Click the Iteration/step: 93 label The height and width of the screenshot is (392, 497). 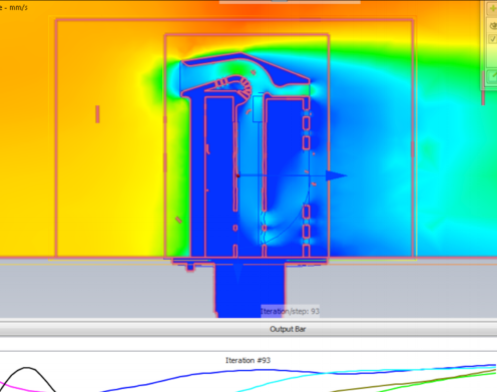290,311
